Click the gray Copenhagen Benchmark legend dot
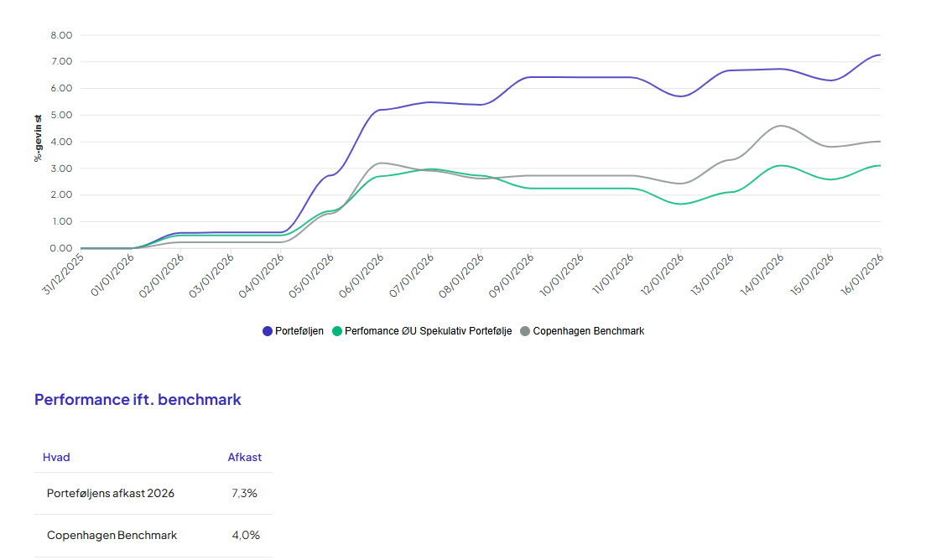This screenshot has width=931, height=560. pyautogui.click(x=526, y=331)
